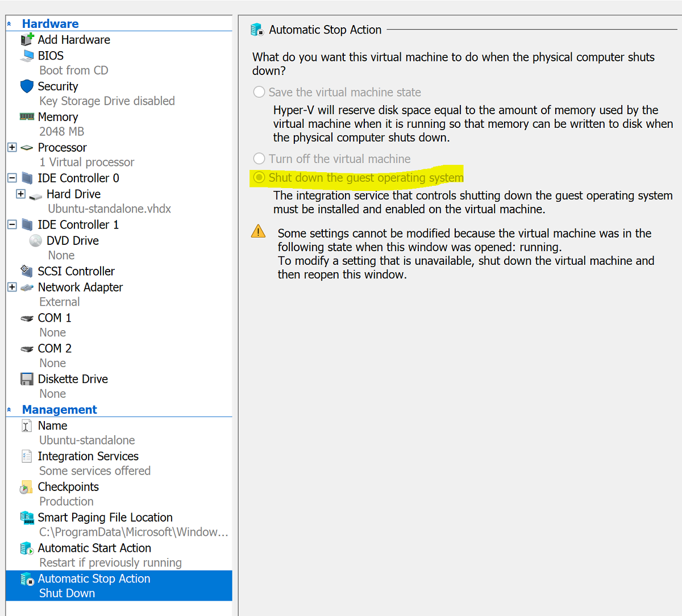Viewport: 682px width, 616px height.
Task: Select Shut down the guest operating system
Action: click(x=259, y=177)
